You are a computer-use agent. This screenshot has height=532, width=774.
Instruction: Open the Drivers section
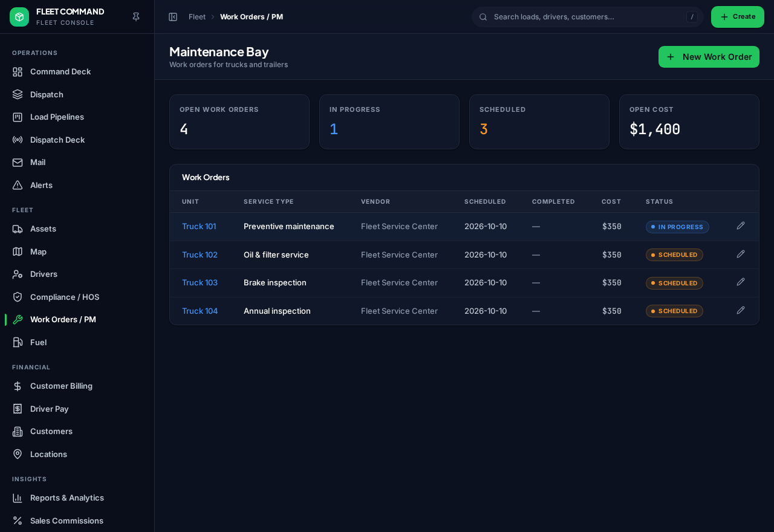click(x=77, y=274)
